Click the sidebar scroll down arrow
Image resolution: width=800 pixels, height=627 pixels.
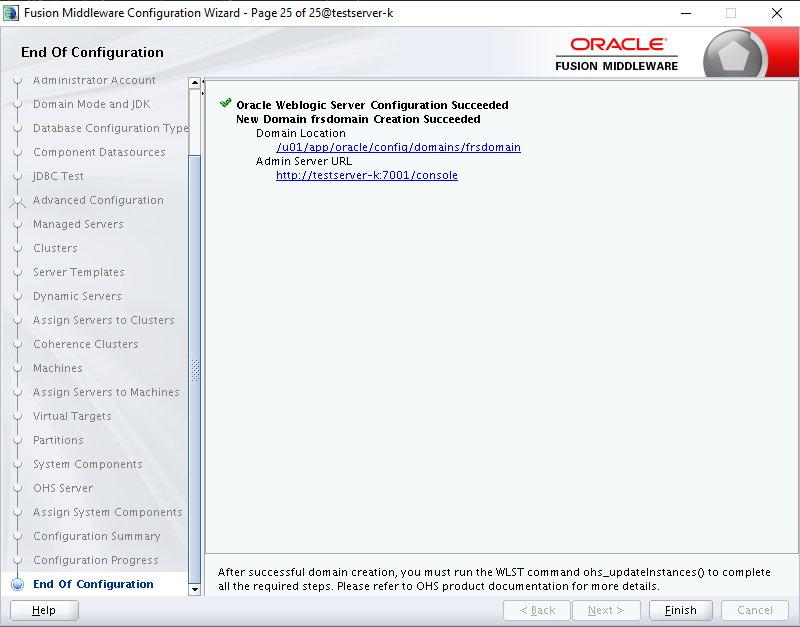click(x=194, y=589)
